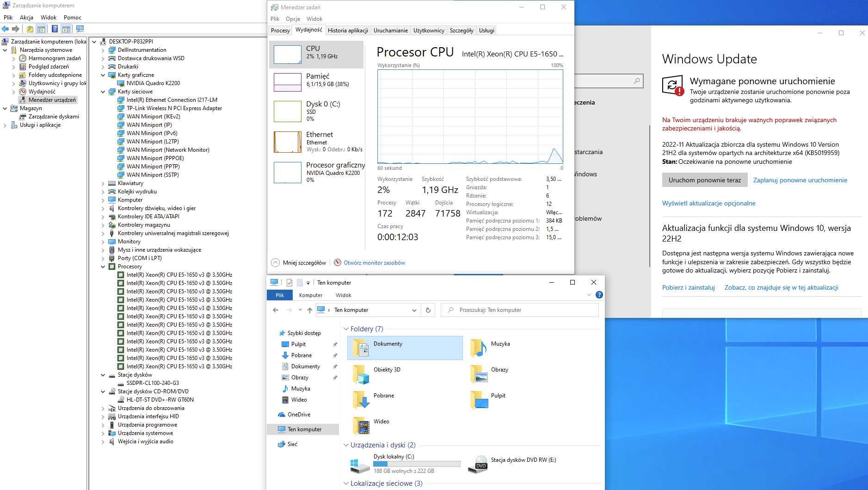This screenshot has height=490, width=868.
Task: Open Customize Quick Access Toolbar dropdown in Explorer
Action: (x=308, y=283)
